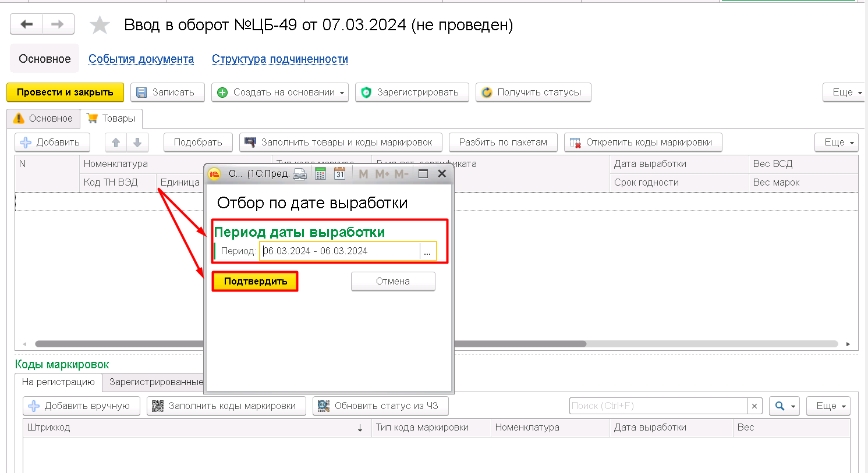Confirm with the 'Подтвердить' button

point(255,282)
